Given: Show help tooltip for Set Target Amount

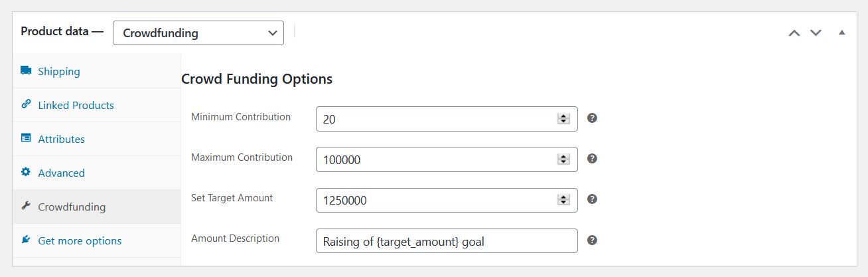Looking at the screenshot, I should coord(593,199).
